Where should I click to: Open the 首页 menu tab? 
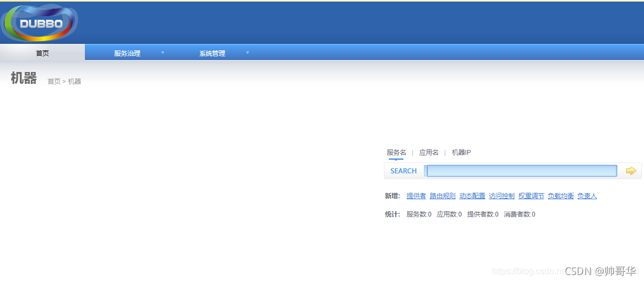tap(42, 53)
